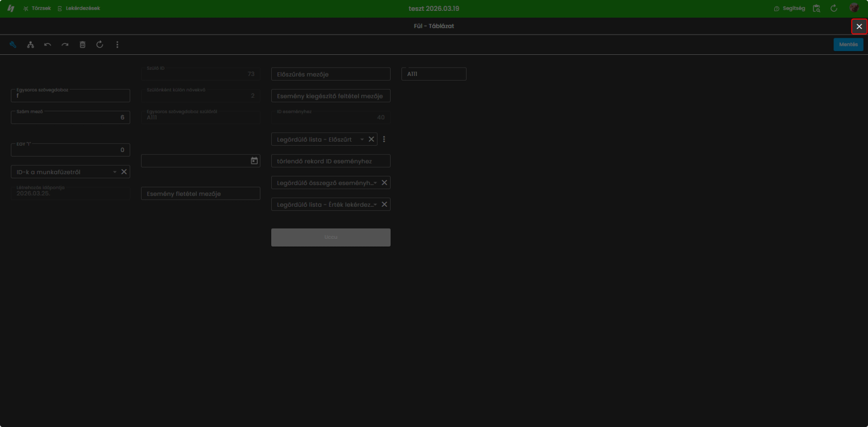
Task: Open the calendar picker in the date field
Action: (254, 161)
